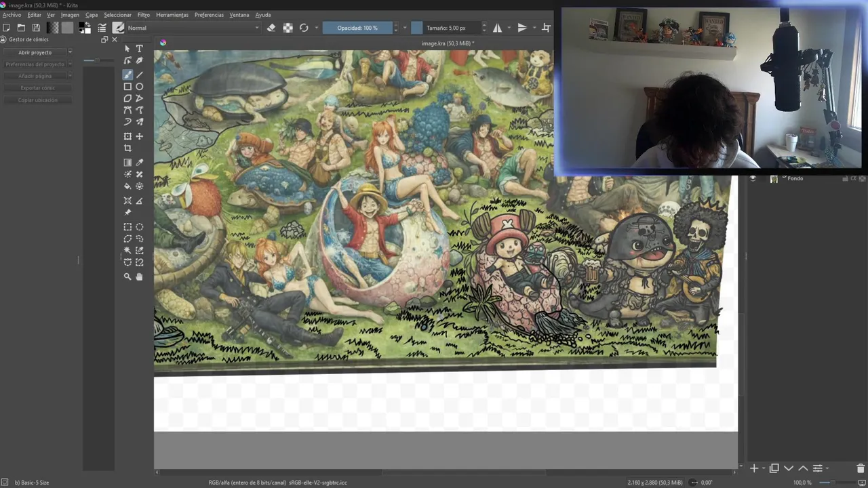
Task: Expand the Abrir proyecto dropdown arrow
Action: tap(70, 52)
